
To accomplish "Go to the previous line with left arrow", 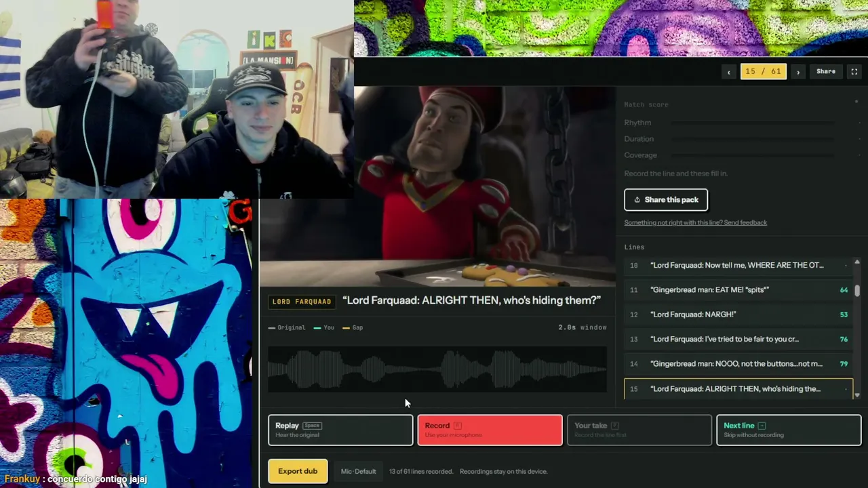I will (729, 72).
